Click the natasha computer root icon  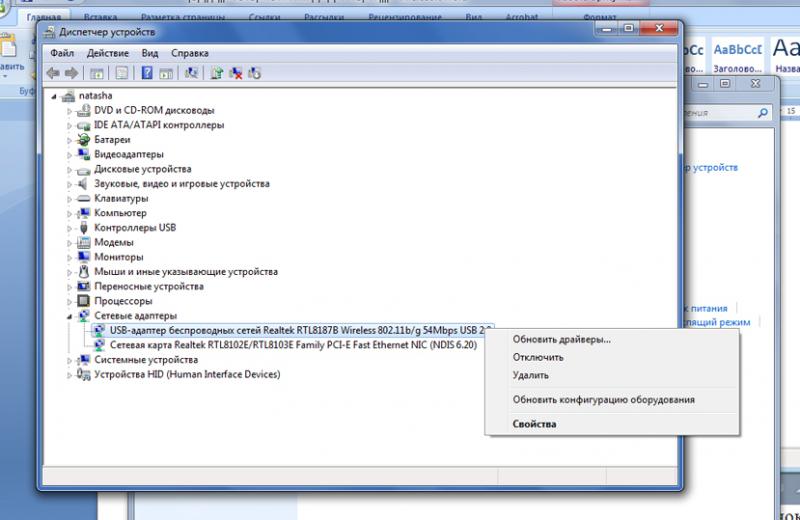point(68,96)
